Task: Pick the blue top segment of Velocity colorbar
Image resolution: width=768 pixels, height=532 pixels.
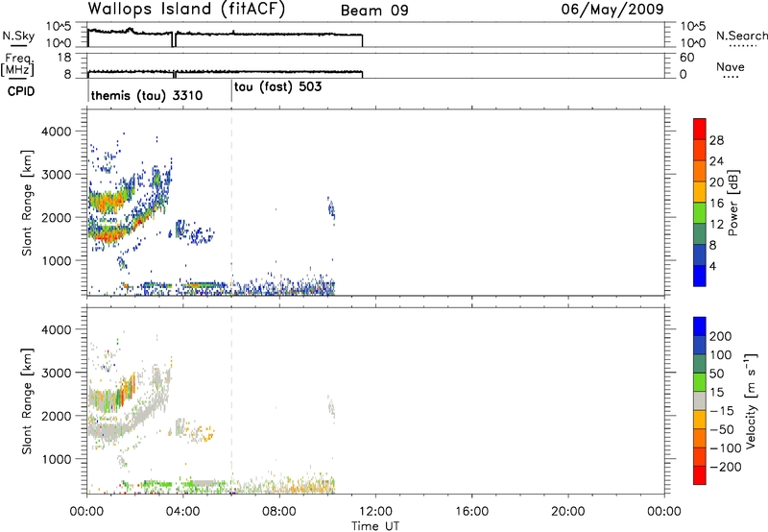Action: (700, 326)
